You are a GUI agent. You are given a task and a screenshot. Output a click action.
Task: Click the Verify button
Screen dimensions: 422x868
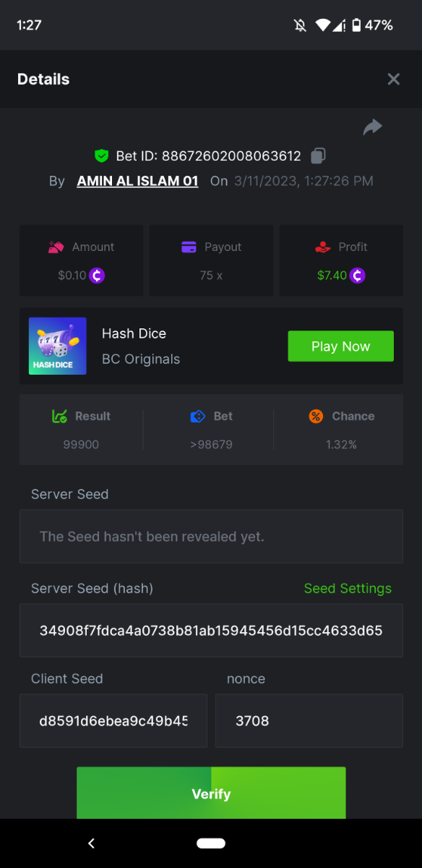211,793
